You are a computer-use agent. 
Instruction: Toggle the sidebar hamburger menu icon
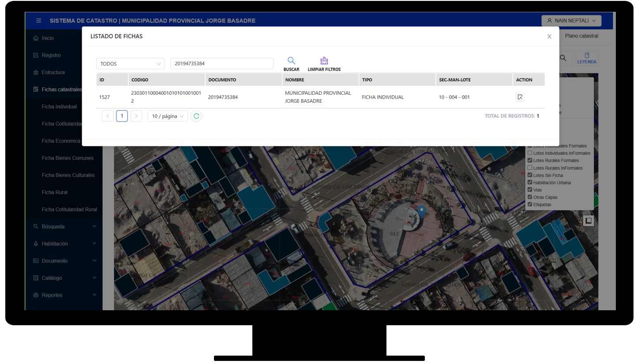(39, 21)
